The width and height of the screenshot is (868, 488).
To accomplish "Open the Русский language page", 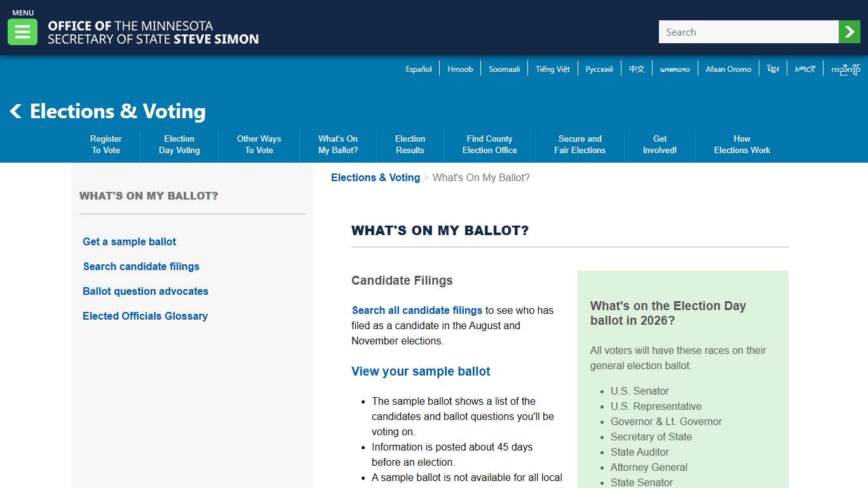I will pyautogui.click(x=599, y=69).
